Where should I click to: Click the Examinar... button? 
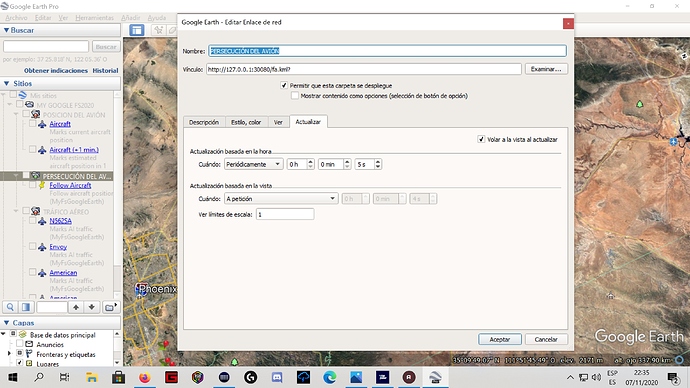tap(546, 69)
